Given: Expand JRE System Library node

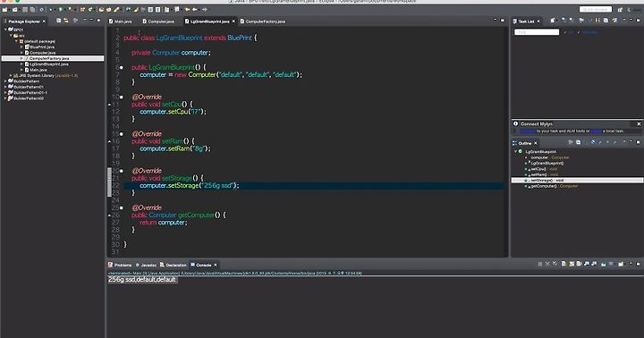Looking at the screenshot, I should (11, 76).
